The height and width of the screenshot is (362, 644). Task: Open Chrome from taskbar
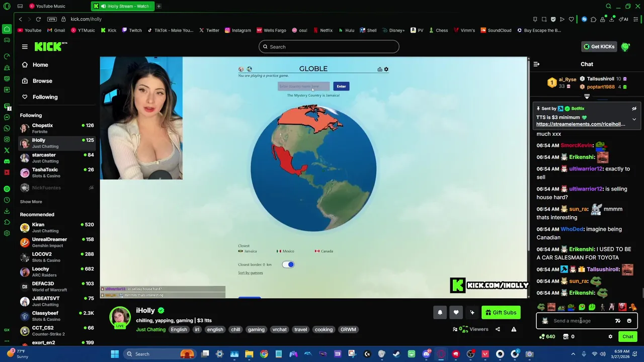tap(264, 354)
